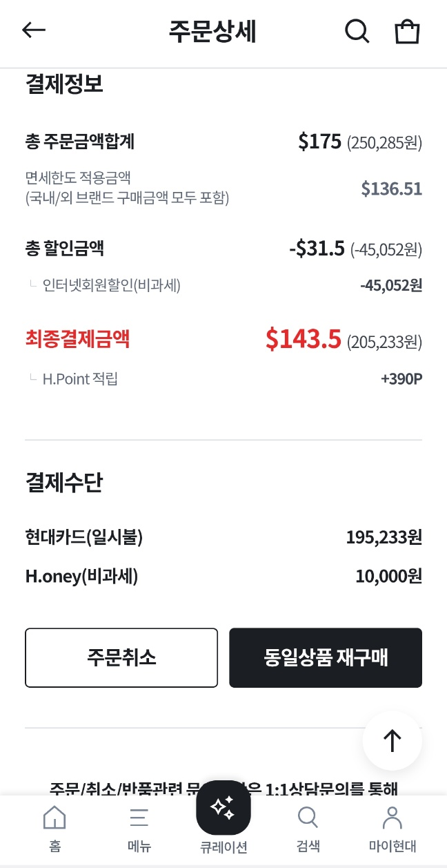Image resolution: width=447 pixels, height=868 pixels.
Task: Open the shopping bag icon top right
Action: [406, 31]
